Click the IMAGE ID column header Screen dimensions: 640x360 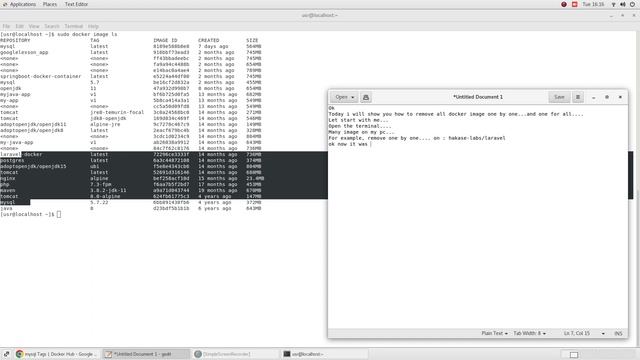(165, 40)
